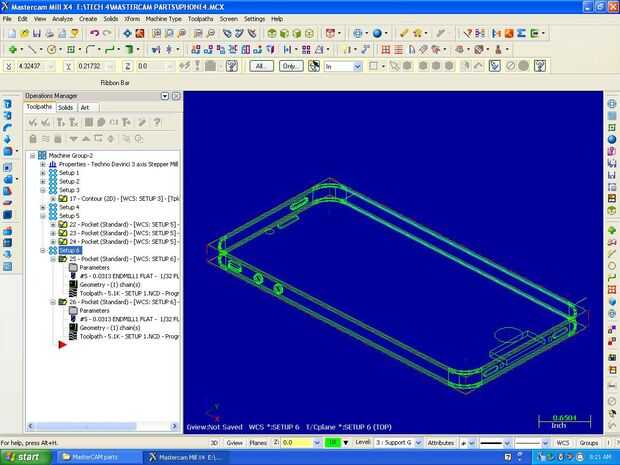Click Select all operations checkmark icon

pyautogui.click(x=32, y=123)
